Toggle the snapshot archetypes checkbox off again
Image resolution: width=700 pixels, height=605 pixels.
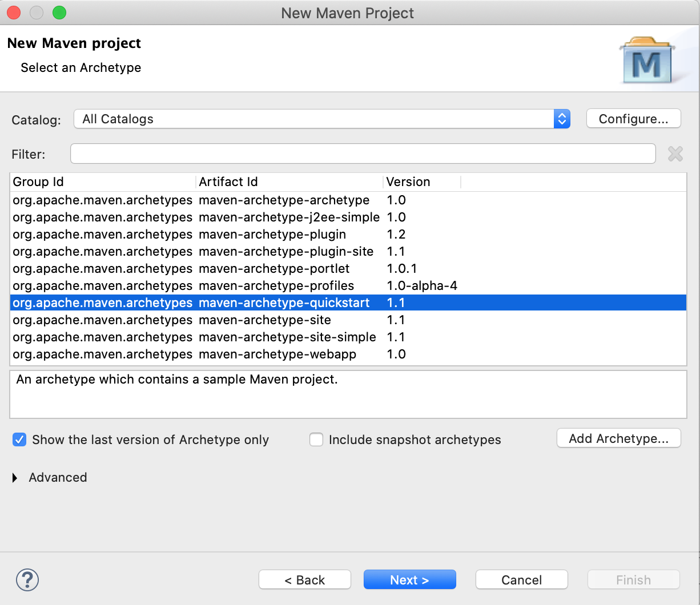316,439
